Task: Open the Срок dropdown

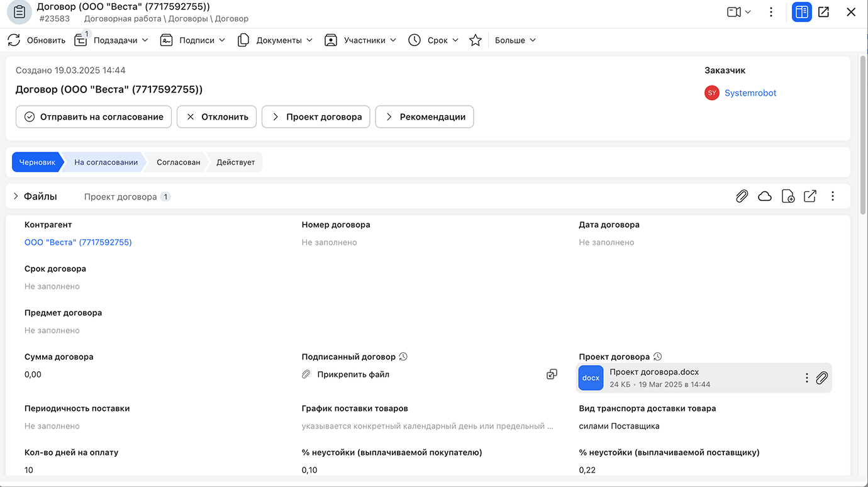Action: click(433, 40)
